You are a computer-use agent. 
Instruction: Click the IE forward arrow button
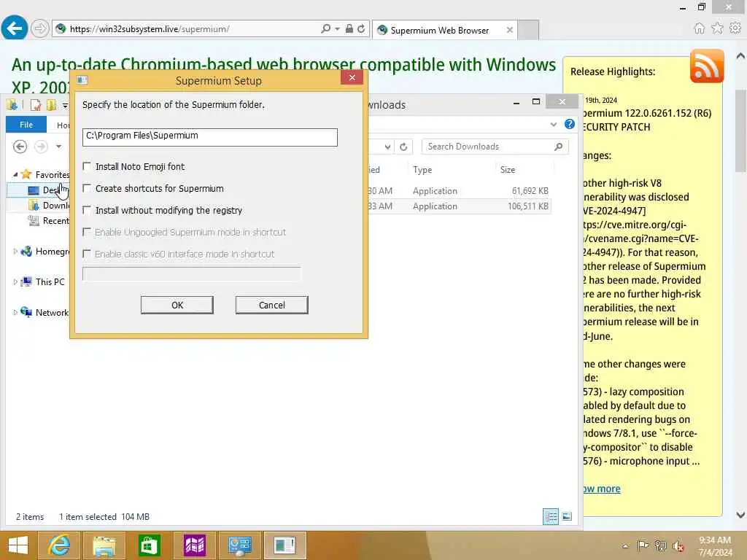(x=39, y=28)
